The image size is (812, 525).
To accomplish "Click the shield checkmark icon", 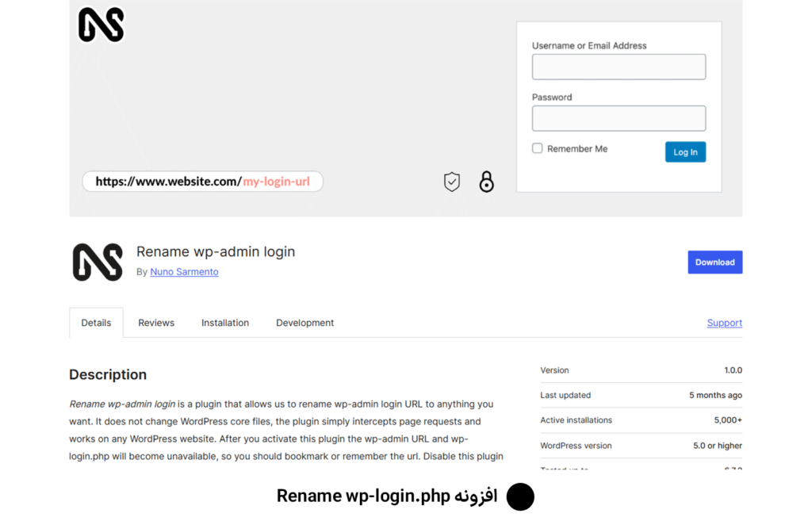I will click(x=451, y=182).
